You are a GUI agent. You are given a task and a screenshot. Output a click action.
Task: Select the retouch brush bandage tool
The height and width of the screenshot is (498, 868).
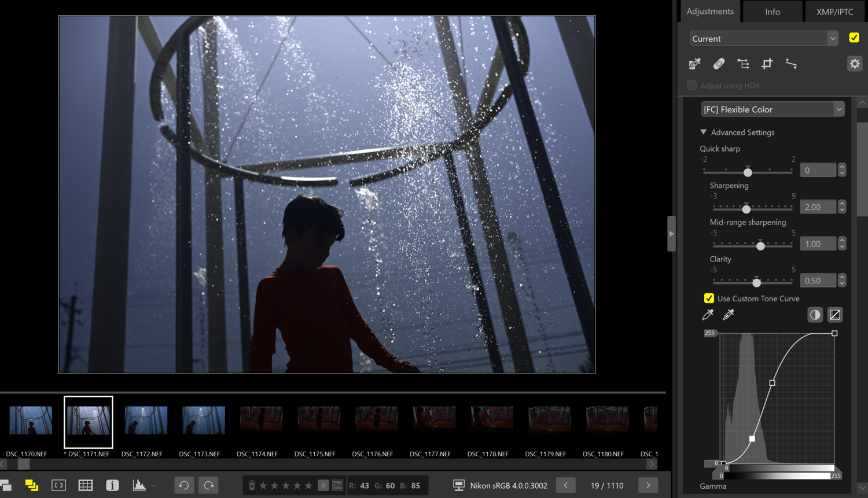719,64
